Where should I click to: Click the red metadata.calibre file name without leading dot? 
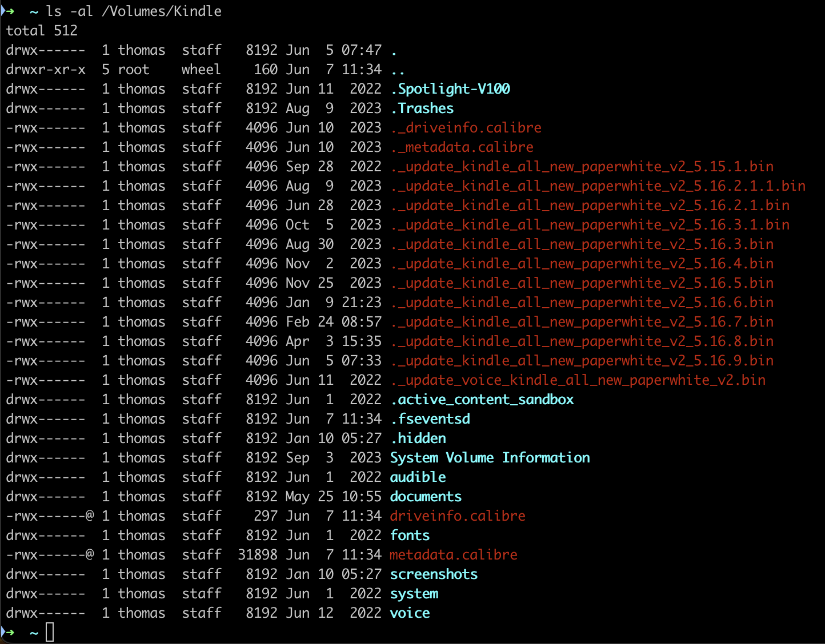tap(454, 555)
